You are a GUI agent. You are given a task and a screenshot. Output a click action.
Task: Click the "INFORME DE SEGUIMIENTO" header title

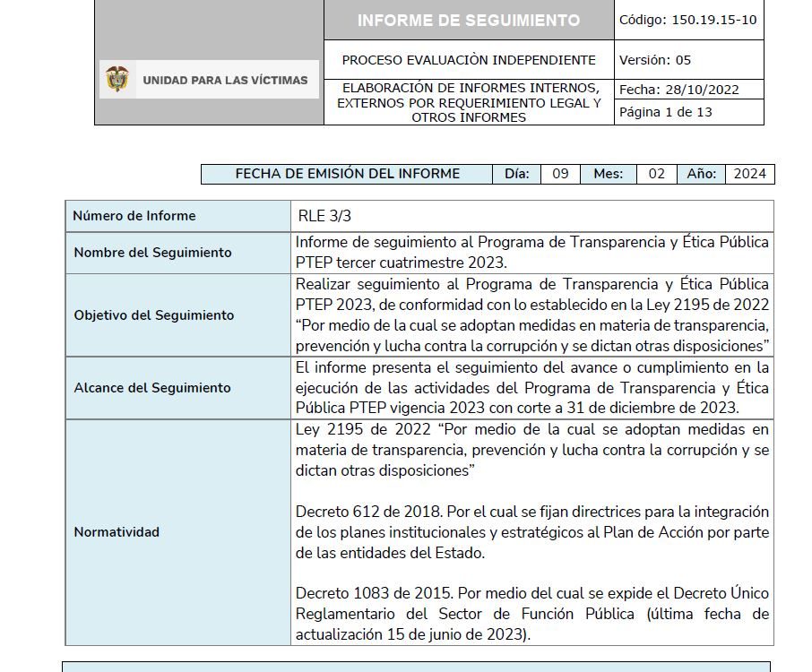tap(469, 21)
